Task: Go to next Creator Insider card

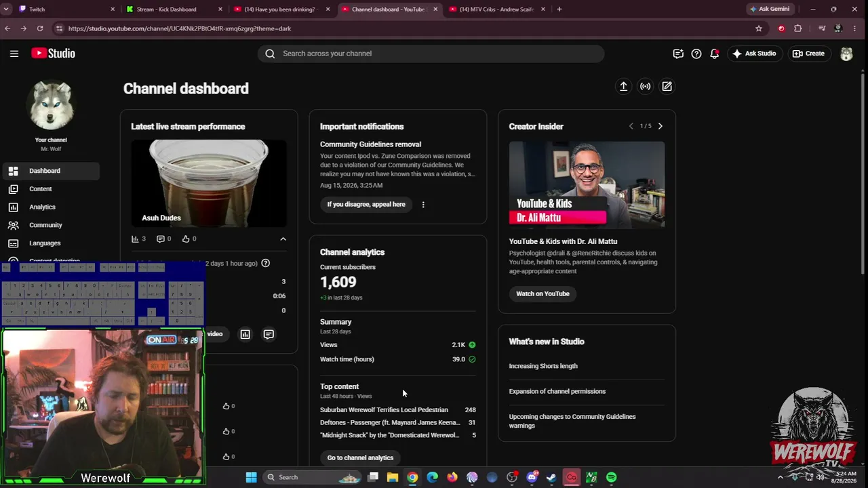Action: 660,126
